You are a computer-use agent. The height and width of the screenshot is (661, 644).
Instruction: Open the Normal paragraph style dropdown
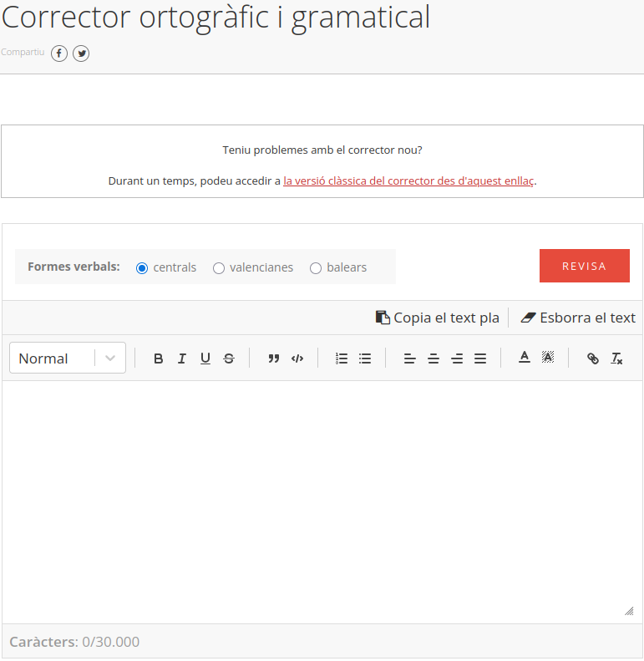[68, 358]
